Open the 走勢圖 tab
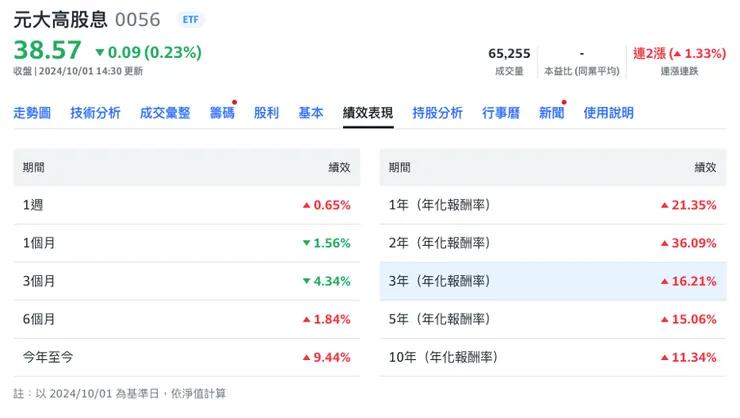Viewport: 740px width, 418px height. pos(32,113)
